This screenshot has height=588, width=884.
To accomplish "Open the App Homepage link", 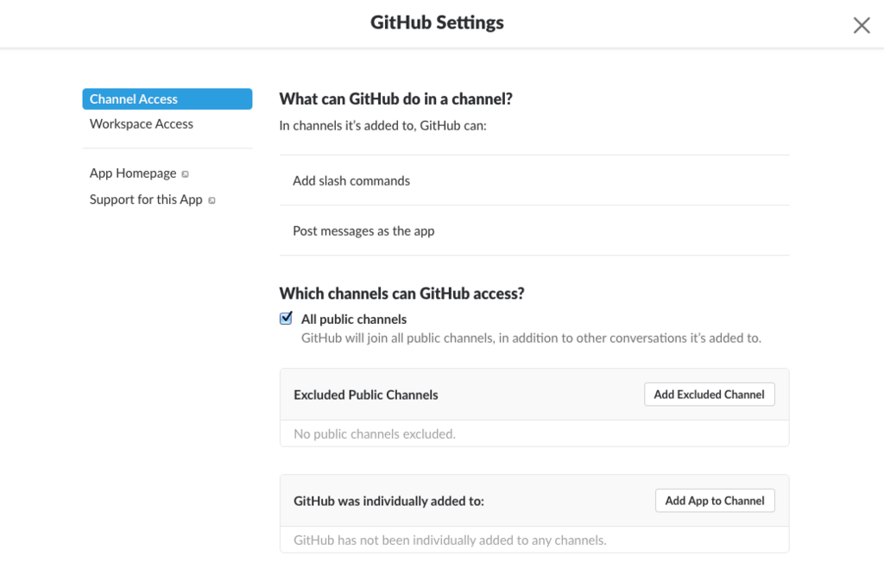I will point(133,174).
